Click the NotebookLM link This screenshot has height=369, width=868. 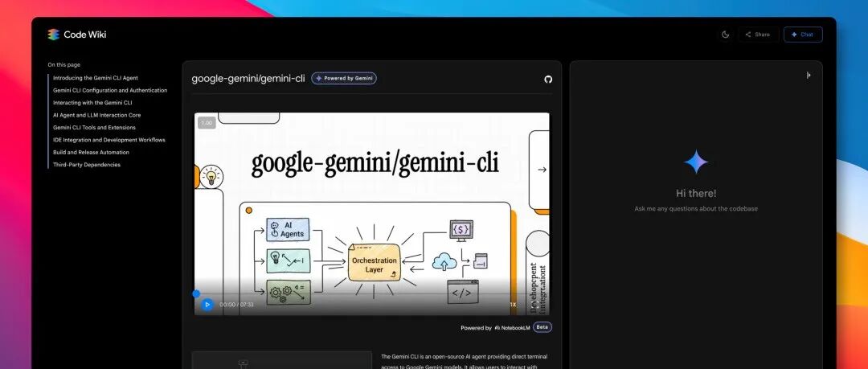(x=512, y=327)
